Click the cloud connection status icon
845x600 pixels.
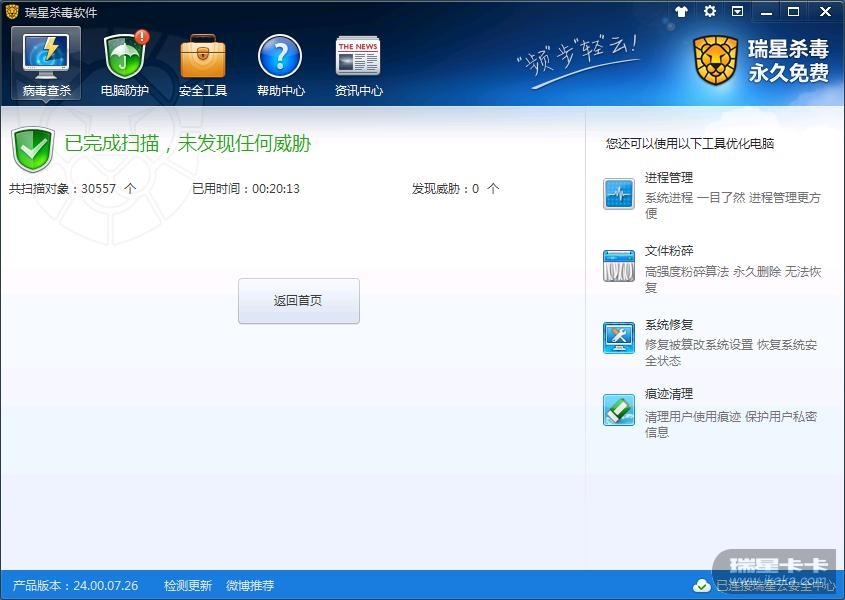tap(701, 585)
